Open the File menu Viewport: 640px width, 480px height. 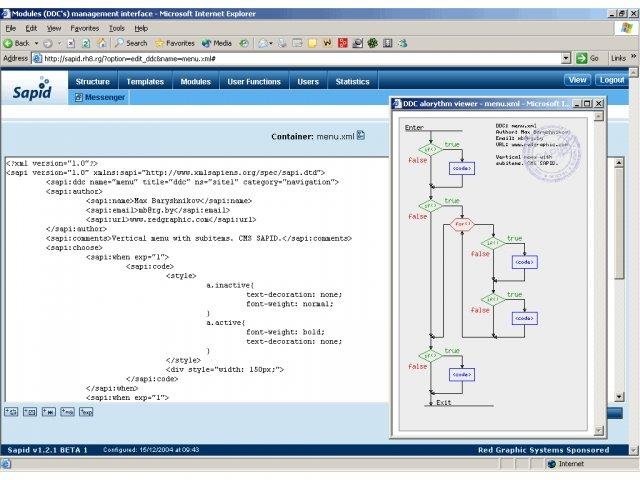point(11,28)
